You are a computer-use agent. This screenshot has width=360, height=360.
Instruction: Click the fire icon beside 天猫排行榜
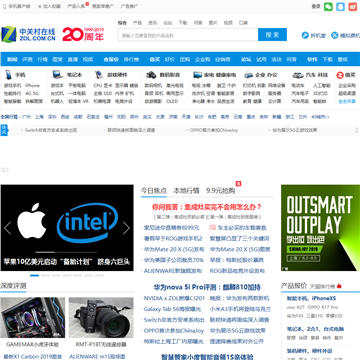pos(339,286)
